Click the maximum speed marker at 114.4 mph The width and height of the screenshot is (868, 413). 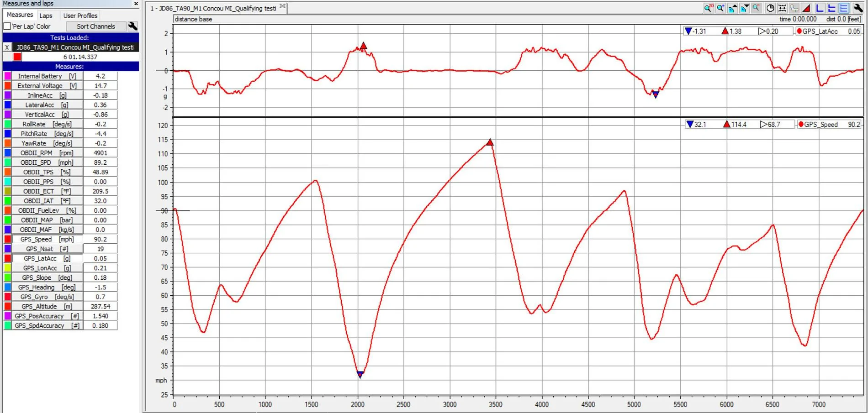point(490,142)
